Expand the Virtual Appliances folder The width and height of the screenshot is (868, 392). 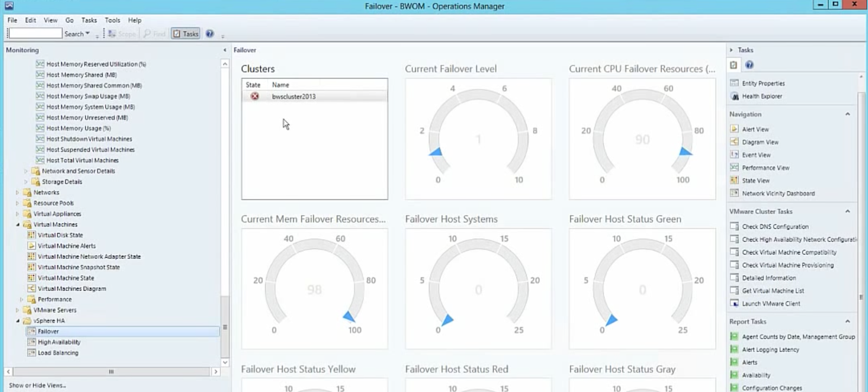tap(17, 214)
